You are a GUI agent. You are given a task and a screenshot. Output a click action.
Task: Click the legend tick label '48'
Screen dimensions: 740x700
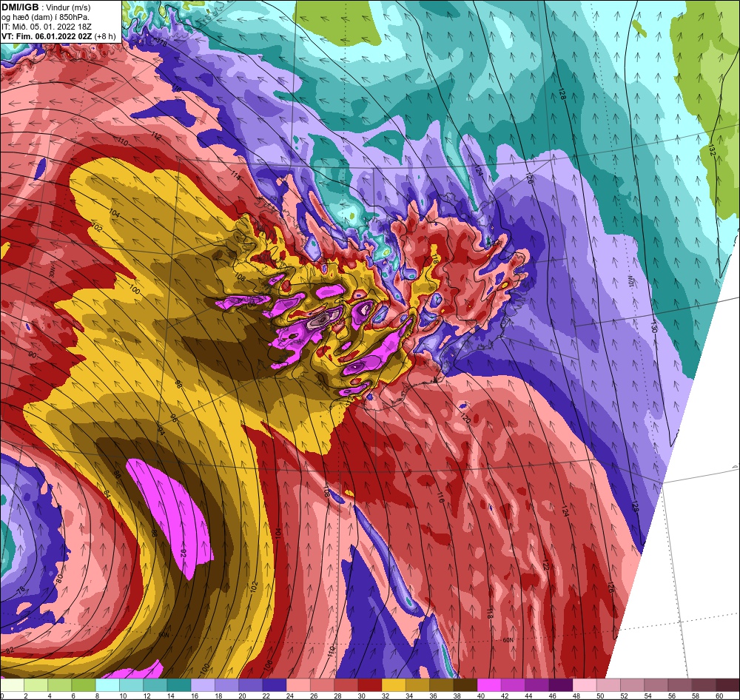coord(576,696)
